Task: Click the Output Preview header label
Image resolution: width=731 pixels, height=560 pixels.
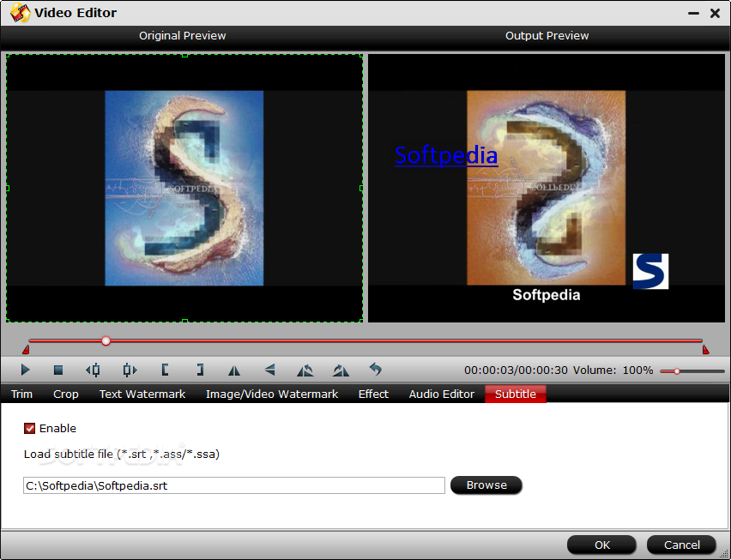Action: 547,36
